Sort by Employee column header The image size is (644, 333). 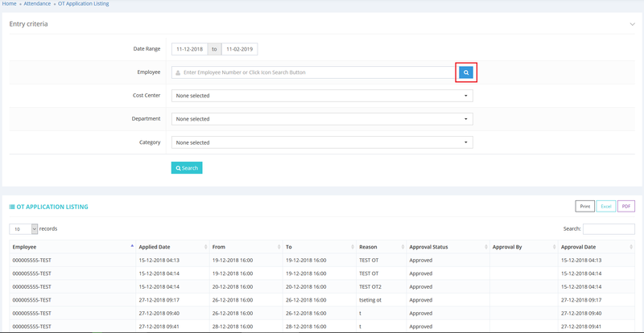tap(72, 247)
